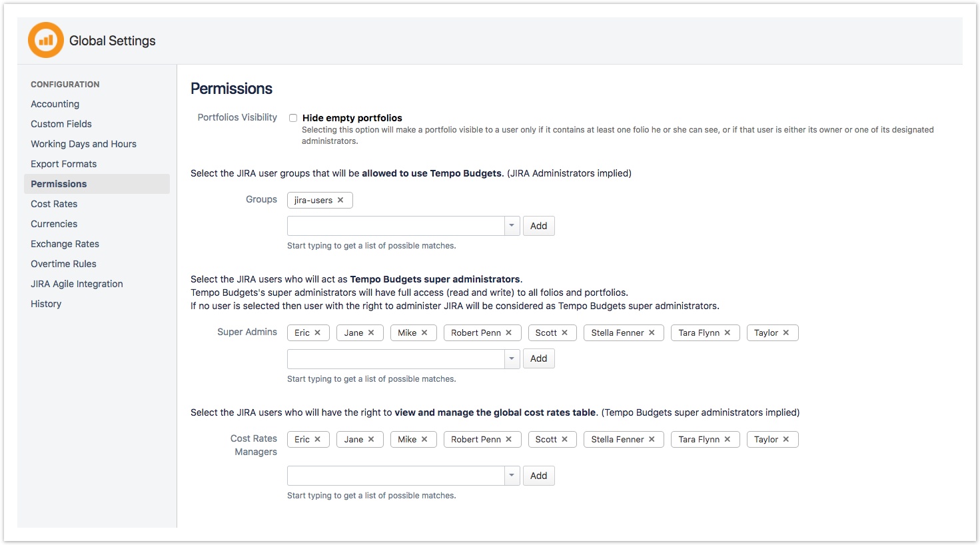Remove jira-users group tag
Viewport: 980px width, 545px height.
point(340,200)
